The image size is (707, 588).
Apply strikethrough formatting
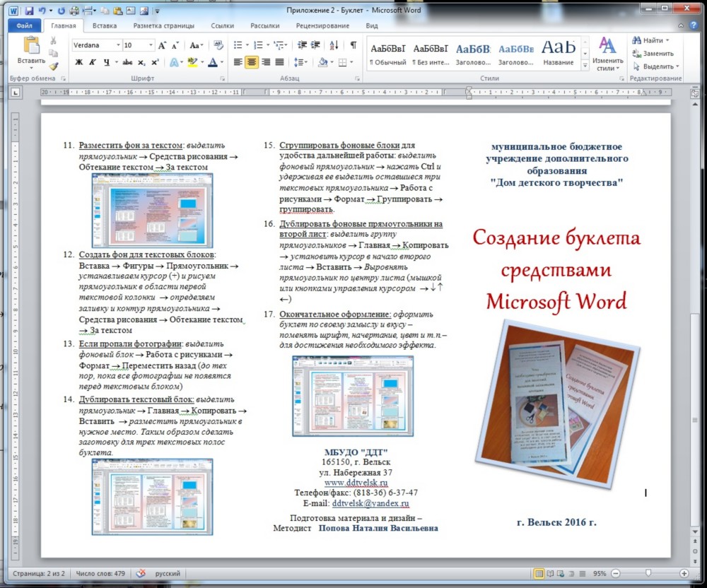click(x=127, y=62)
